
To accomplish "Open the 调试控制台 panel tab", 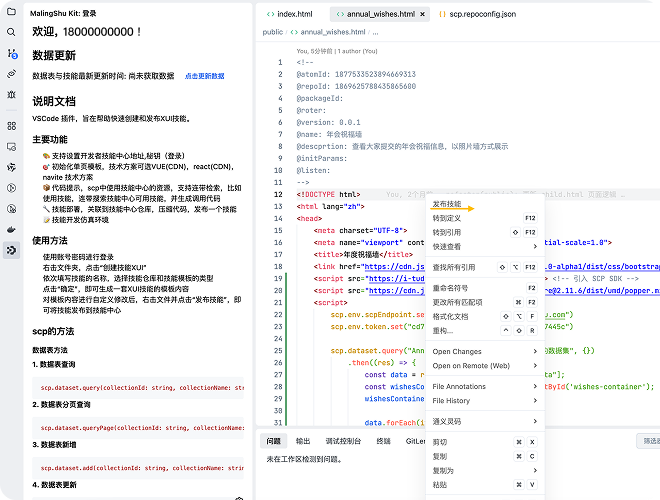I will tap(343, 441).
